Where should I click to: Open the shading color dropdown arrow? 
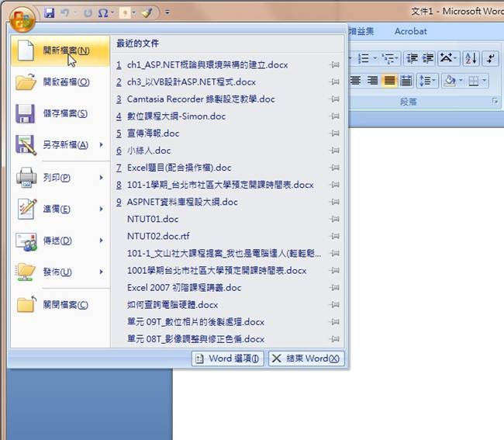pyautogui.click(x=461, y=81)
